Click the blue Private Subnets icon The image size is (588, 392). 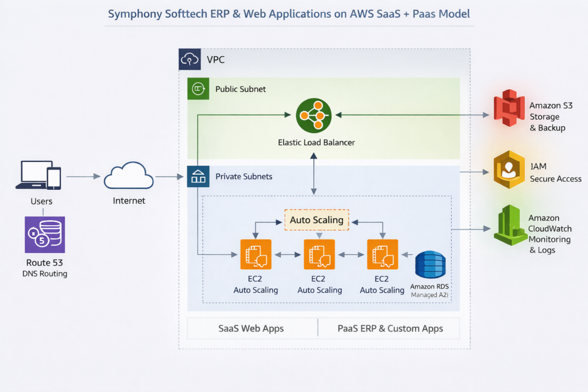point(198,176)
